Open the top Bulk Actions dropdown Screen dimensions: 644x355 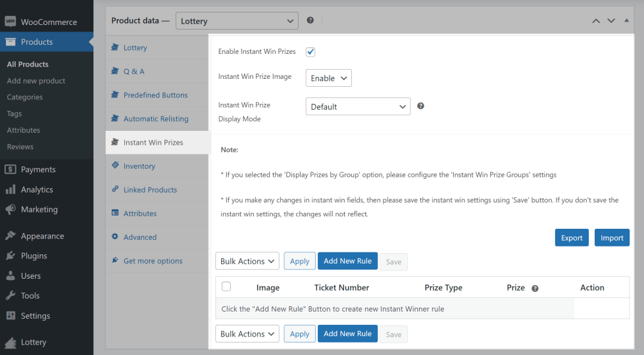click(x=247, y=261)
